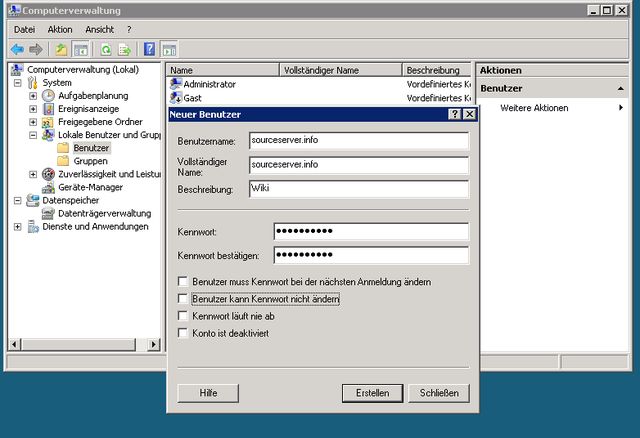Click the Export list toolbar icon

(x=125, y=49)
